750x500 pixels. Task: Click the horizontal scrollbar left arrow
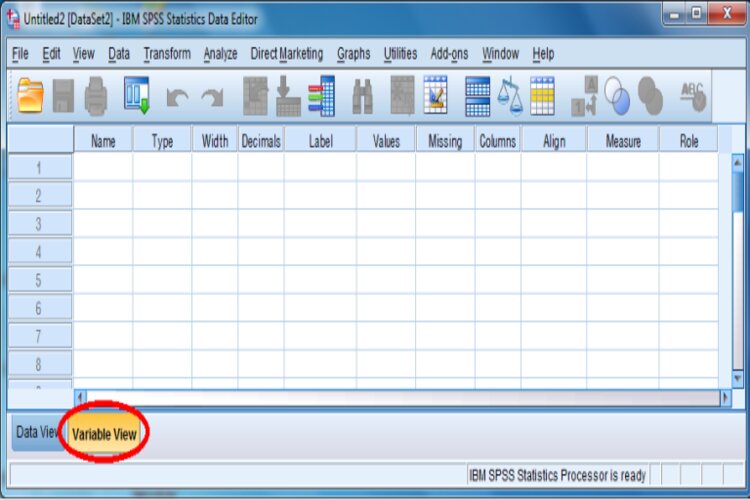pos(80,398)
